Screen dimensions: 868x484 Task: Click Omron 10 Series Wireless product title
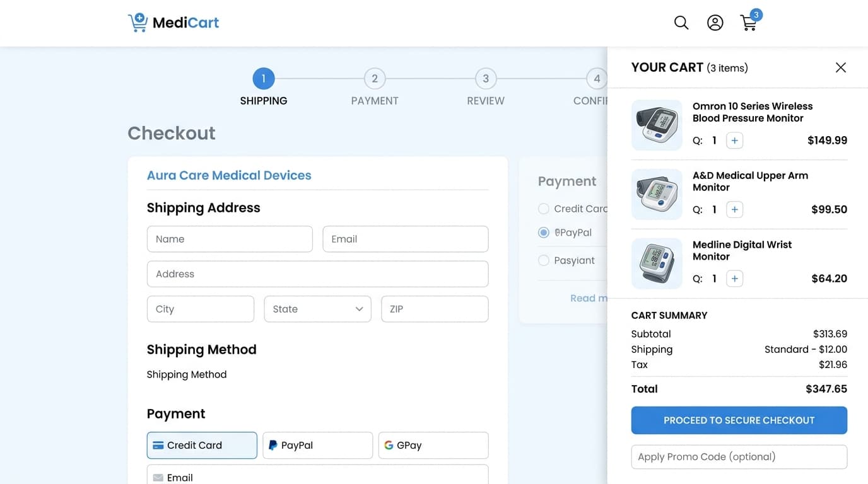[753, 112]
